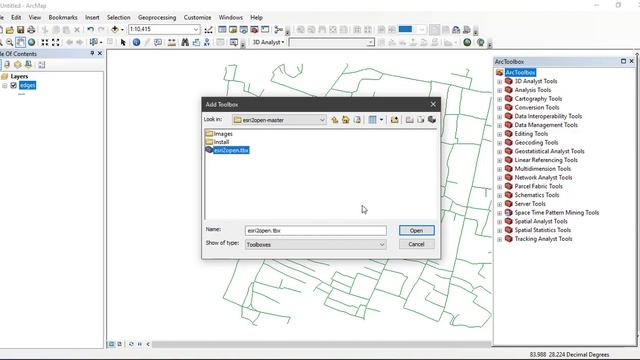Image resolution: width=640 pixels, height=360 pixels.
Task: Expand 3D Analyst Tools toolbox
Action: (499, 82)
